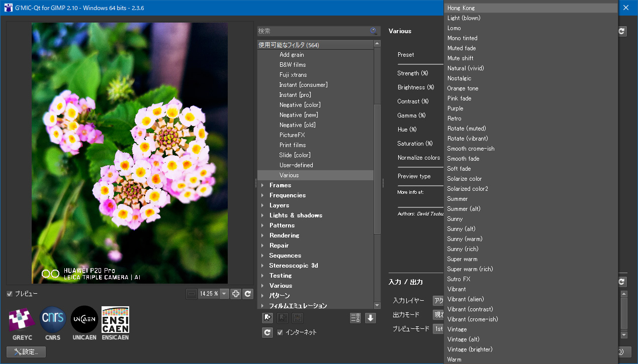Click the 検索 search field
Screen dimensions: 638x364
point(313,31)
